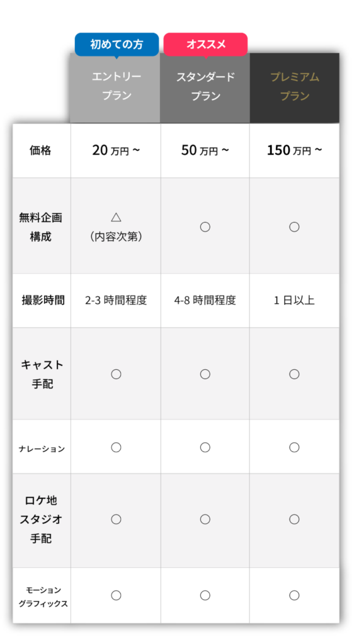Click the circle icon for ナレーション in the Entry plan
The width and height of the screenshot is (352, 644).
pyautogui.click(x=116, y=447)
